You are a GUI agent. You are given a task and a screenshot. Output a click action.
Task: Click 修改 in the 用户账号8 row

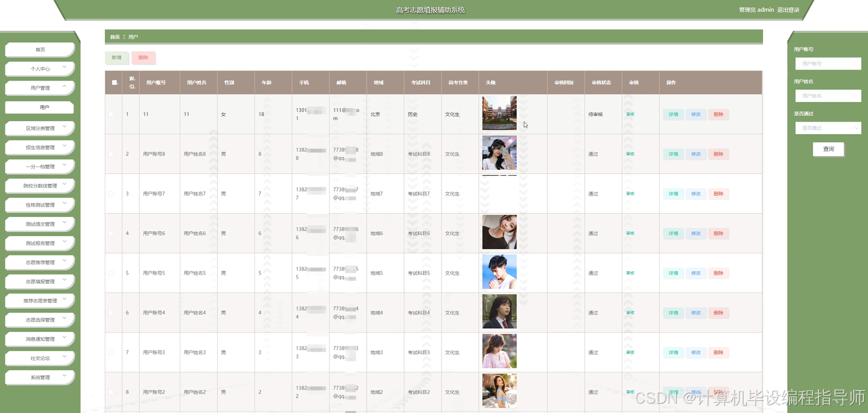(696, 154)
